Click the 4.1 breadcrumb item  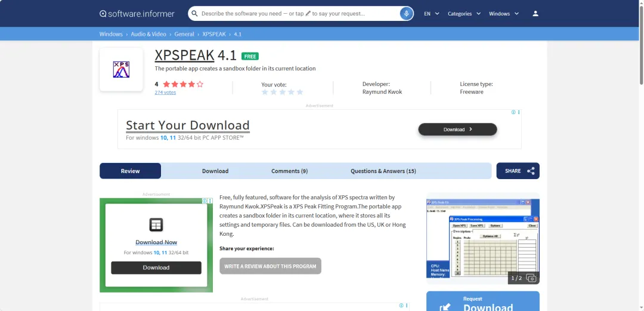237,34
